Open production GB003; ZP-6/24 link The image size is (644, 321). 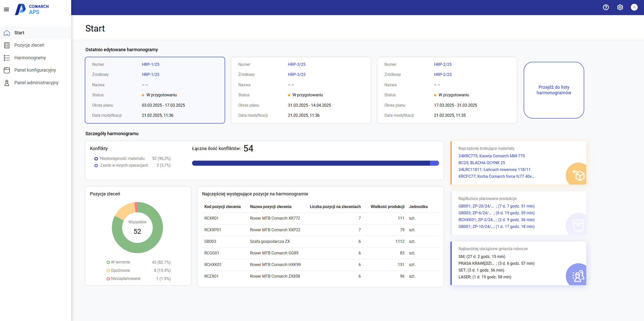496,213
